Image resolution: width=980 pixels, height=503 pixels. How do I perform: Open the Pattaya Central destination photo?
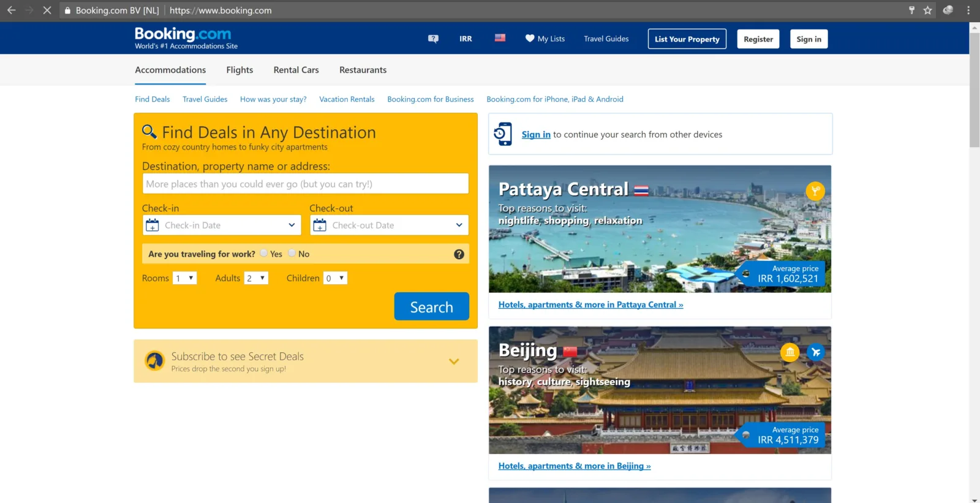(660, 229)
